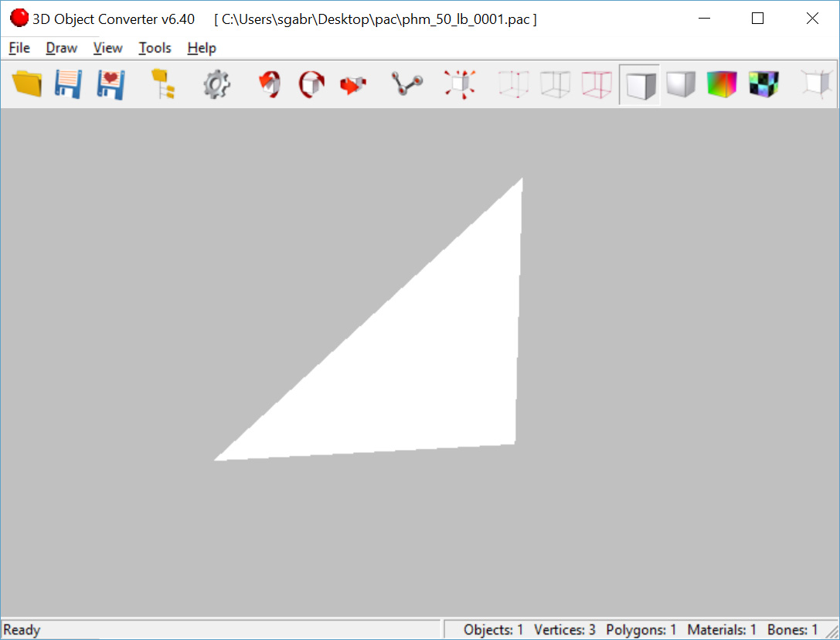Open the File menu
This screenshot has height=640, width=840.
click(x=19, y=48)
